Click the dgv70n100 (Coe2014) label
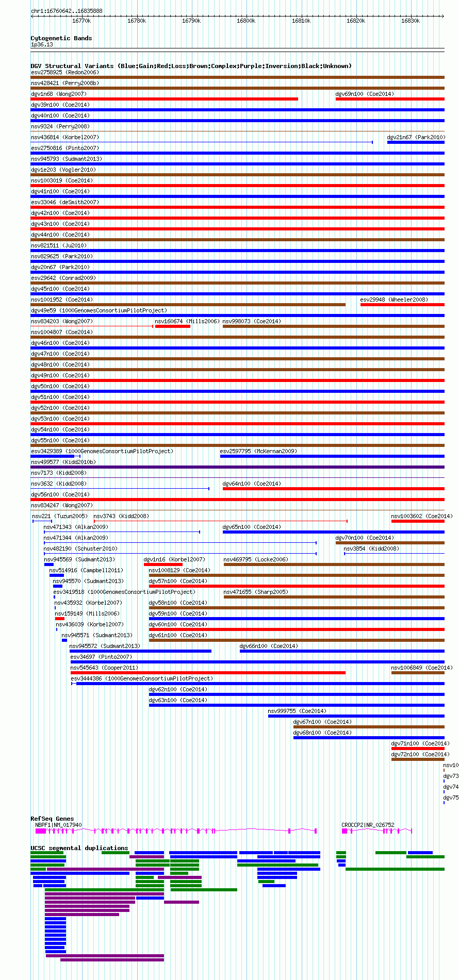This screenshot has height=980, width=459. (365, 538)
